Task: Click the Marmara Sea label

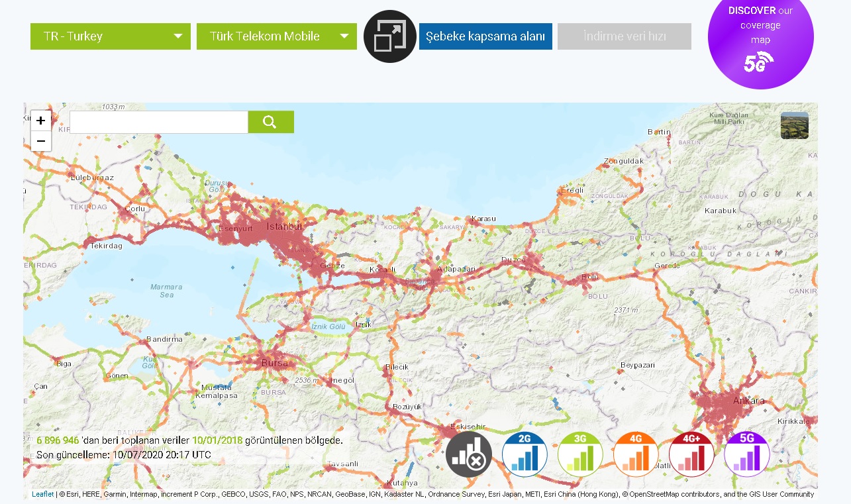Action: [x=166, y=291]
